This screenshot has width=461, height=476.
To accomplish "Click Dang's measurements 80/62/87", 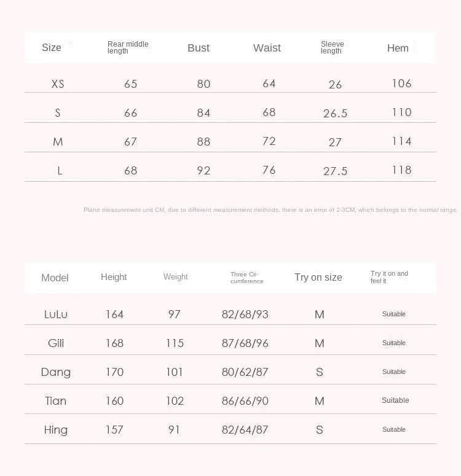I will point(245,372).
